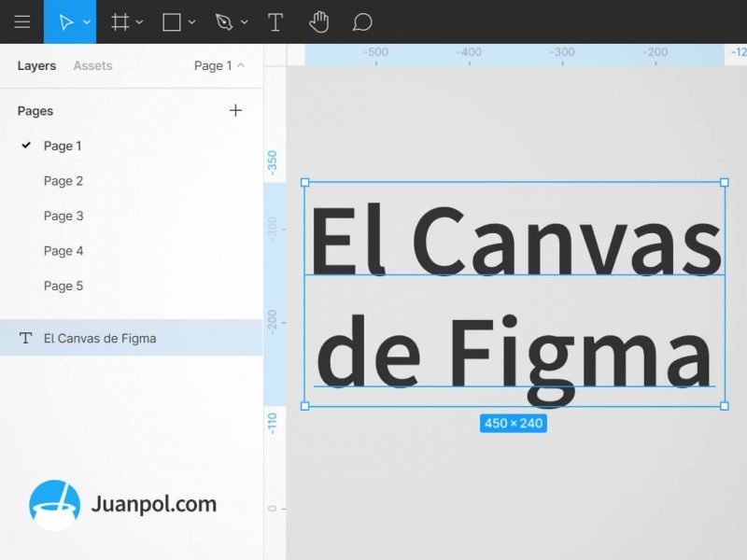Select the Rectangle shape tool
The image size is (747, 560).
(x=173, y=21)
